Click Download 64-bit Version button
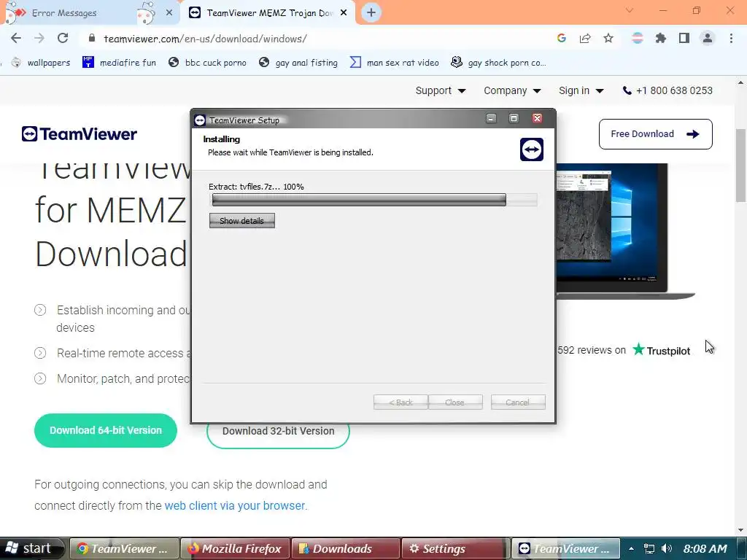 click(106, 430)
